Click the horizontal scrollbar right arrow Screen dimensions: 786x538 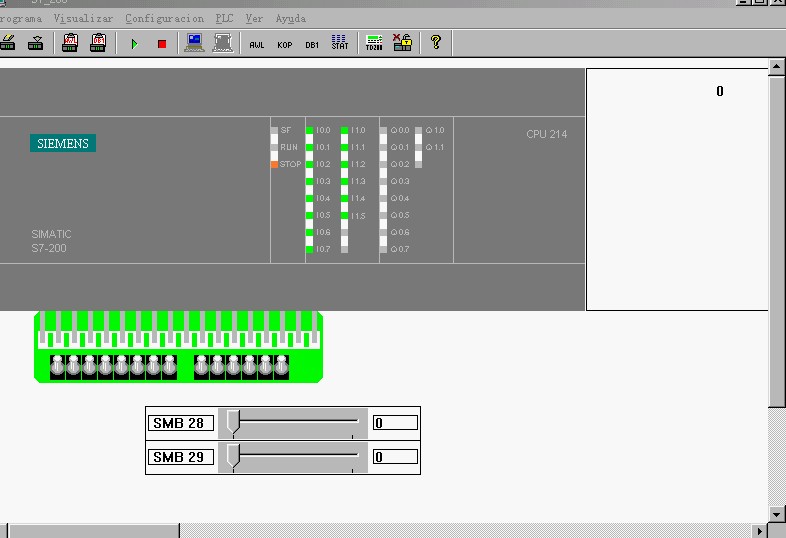(759, 530)
